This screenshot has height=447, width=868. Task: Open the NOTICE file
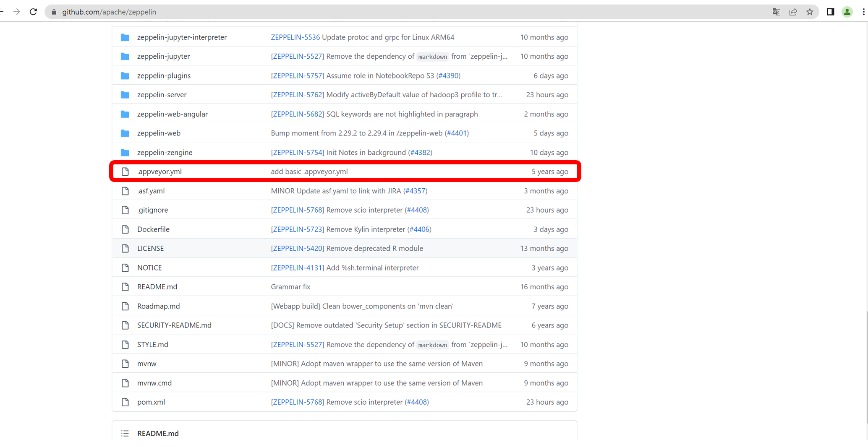pos(149,268)
